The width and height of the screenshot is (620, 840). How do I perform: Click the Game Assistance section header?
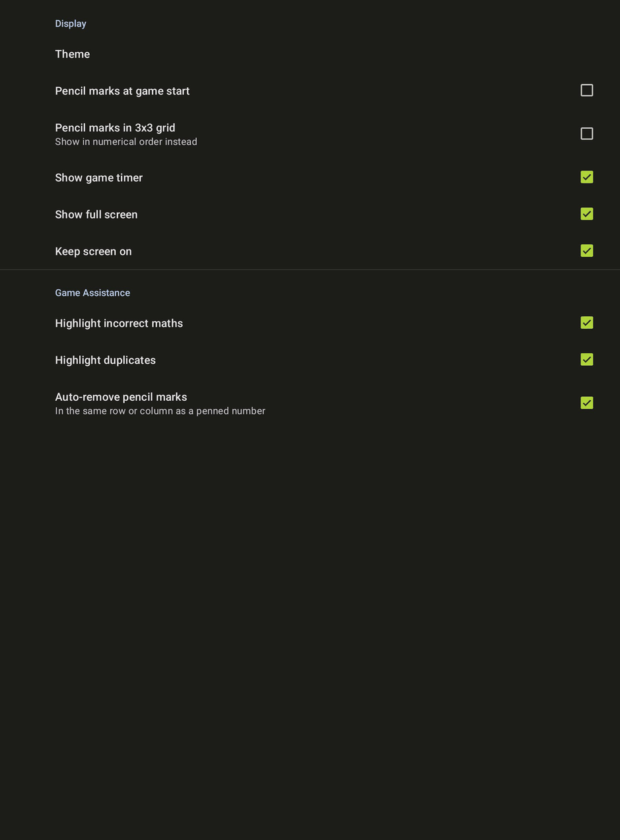[92, 293]
